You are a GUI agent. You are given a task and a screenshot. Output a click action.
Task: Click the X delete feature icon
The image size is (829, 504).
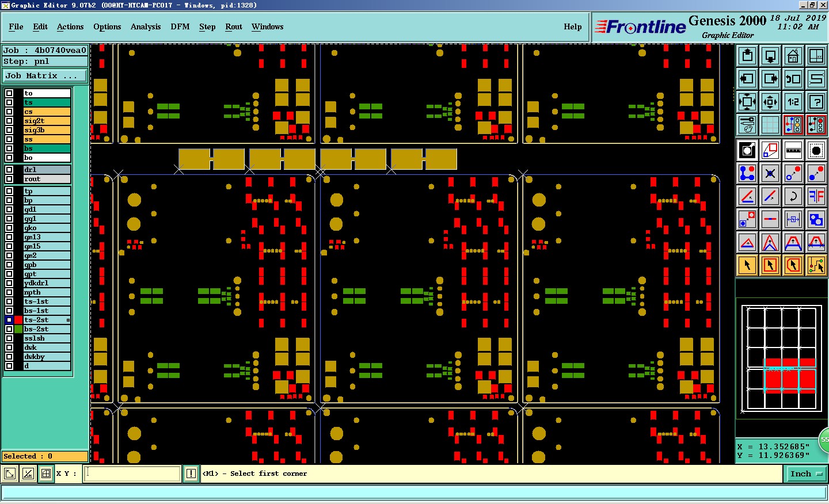click(770, 173)
